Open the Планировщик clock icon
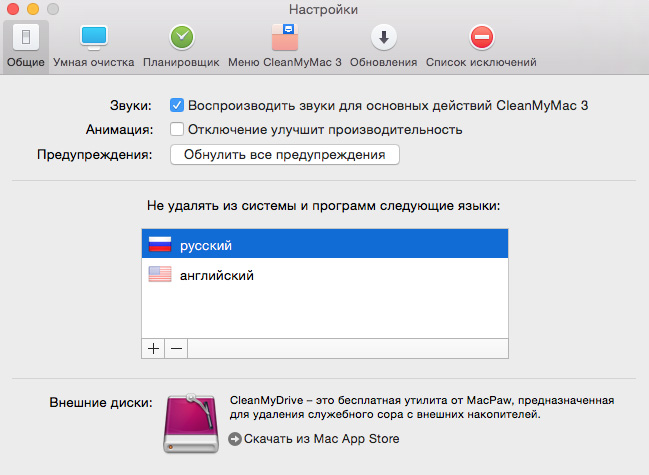 click(182, 37)
